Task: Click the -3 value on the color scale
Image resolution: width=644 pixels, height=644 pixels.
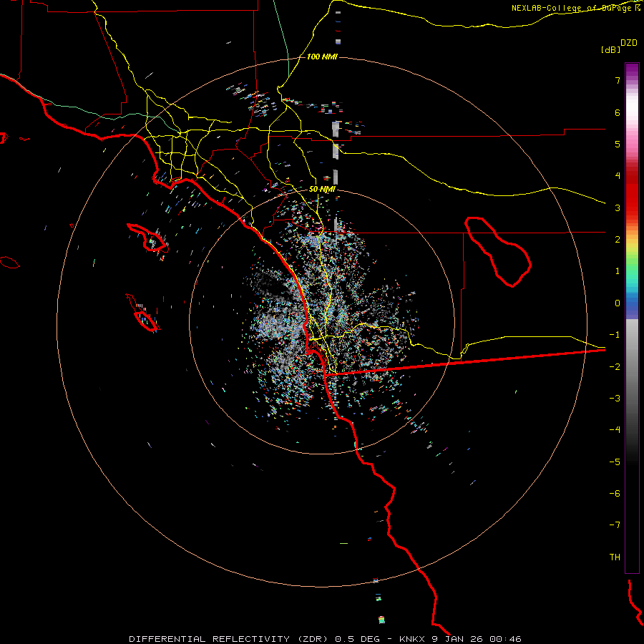Action: point(615,399)
